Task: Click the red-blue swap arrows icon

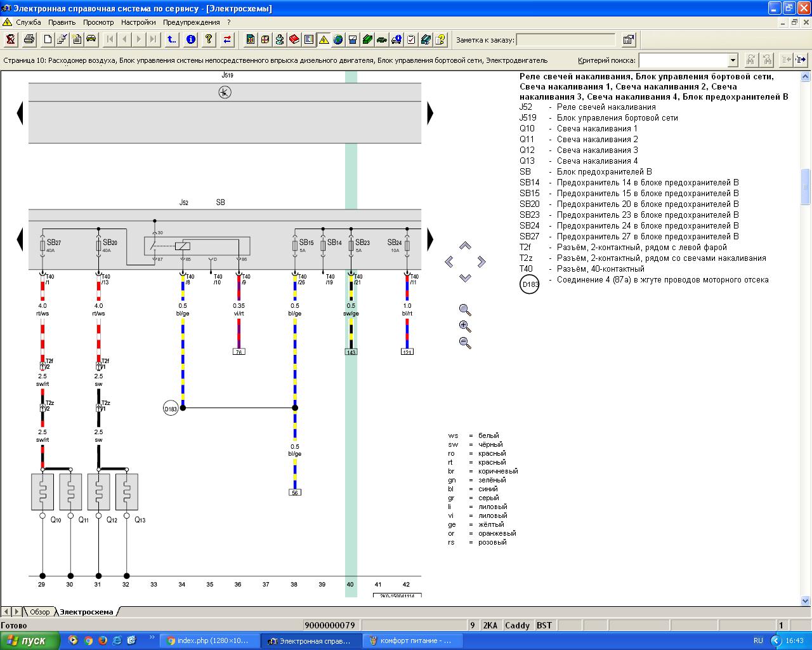Action: pos(227,39)
